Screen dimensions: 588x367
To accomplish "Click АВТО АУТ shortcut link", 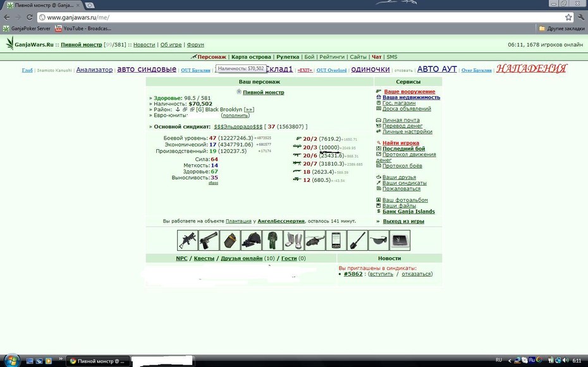I will click(x=437, y=69).
